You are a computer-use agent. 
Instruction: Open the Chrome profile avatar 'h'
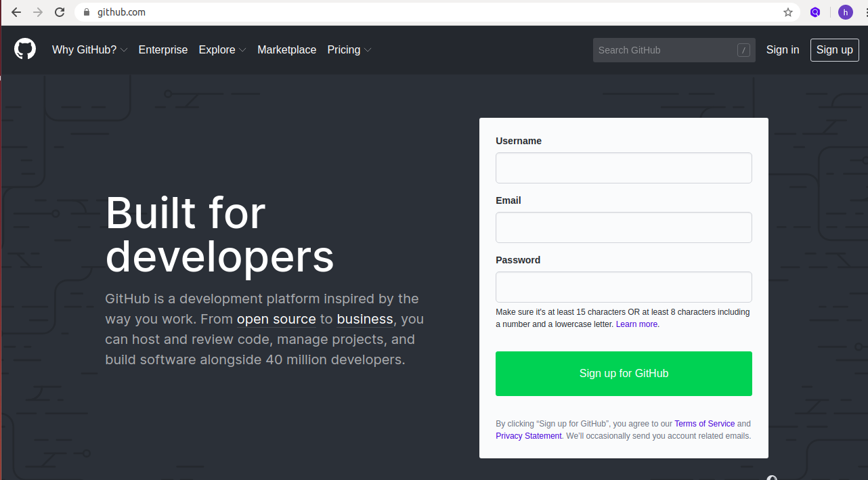[845, 12]
